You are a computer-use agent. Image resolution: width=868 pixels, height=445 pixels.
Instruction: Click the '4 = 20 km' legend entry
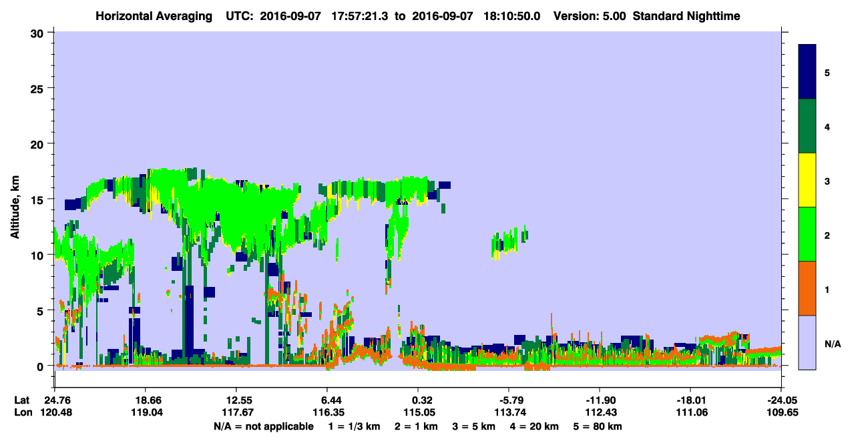click(535, 426)
